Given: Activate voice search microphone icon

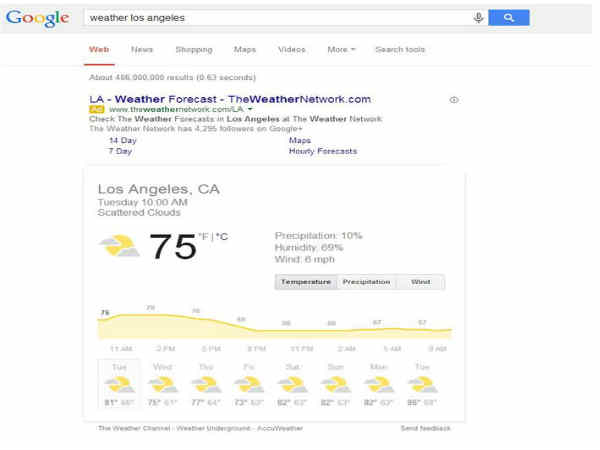Looking at the screenshot, I should tap(479, 18).
